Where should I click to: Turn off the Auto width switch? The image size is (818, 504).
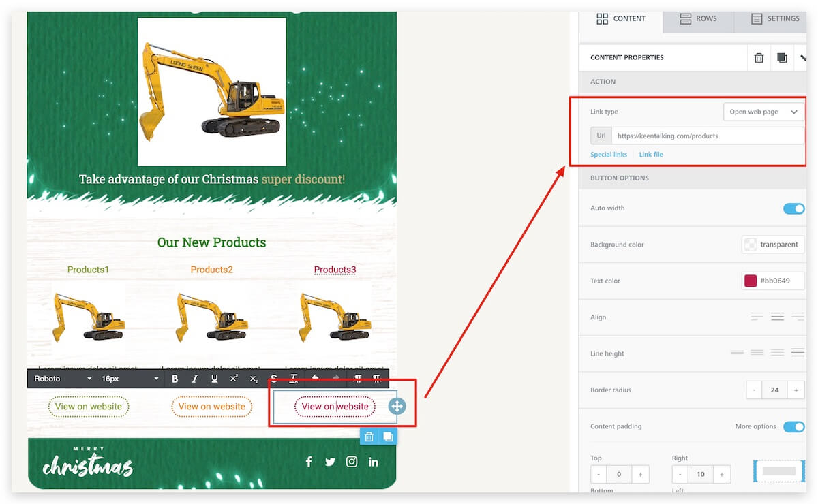pyautogui.click(x=793, y=208)
